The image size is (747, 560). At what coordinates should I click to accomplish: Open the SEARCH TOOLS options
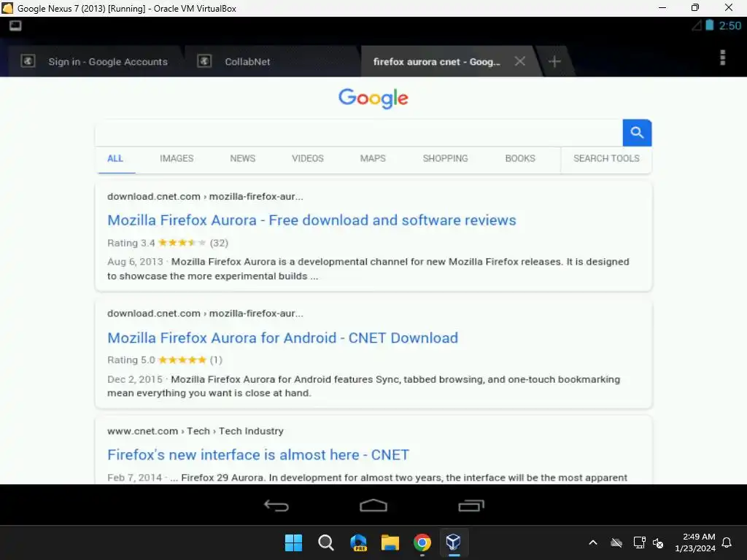click(606, 158)
